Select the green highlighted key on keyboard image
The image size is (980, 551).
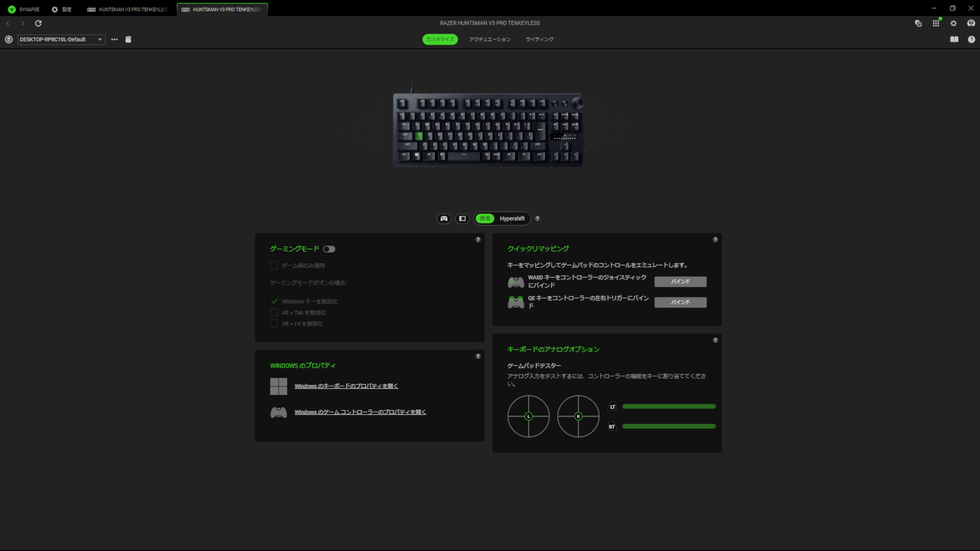click(x=419, y=135)
